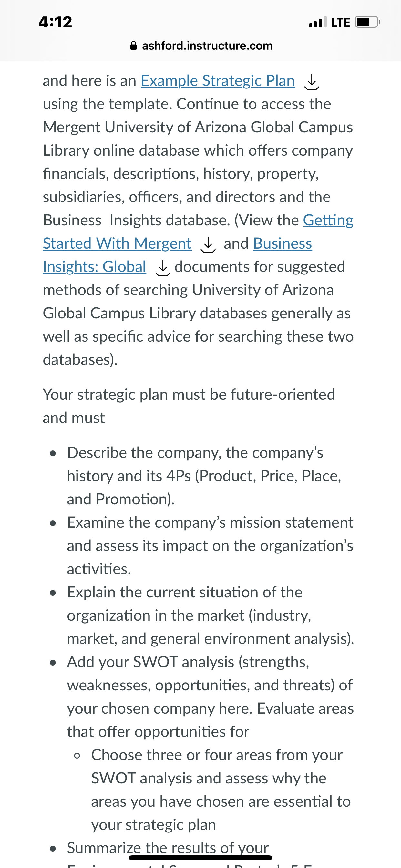Tap the battery indicator icon
401x868 pixels.
coord(367,22)
